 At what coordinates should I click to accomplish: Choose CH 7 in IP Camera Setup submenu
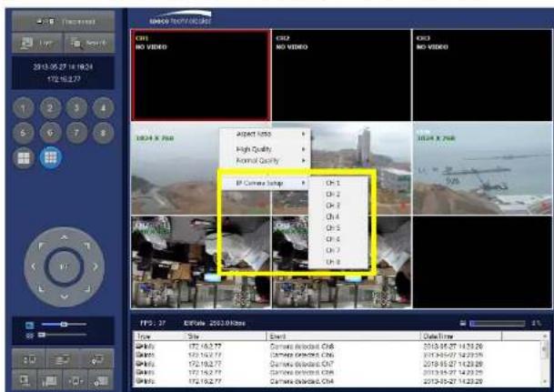pyautogui.click(x=338, y=250)
